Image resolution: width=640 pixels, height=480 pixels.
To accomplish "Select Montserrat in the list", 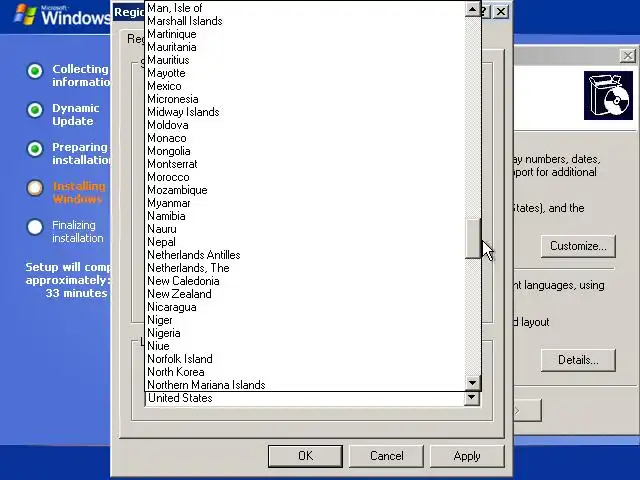I will click(305, 164).
